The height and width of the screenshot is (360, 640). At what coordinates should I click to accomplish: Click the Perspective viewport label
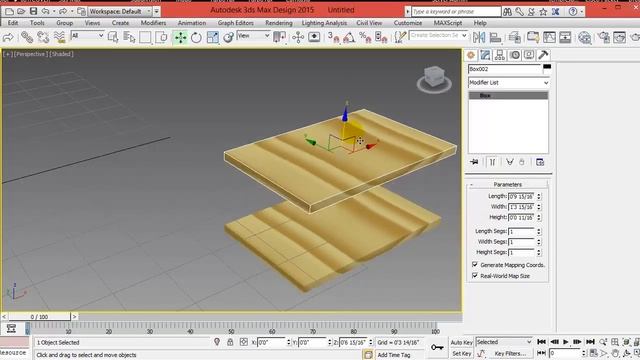click(31, 54)
